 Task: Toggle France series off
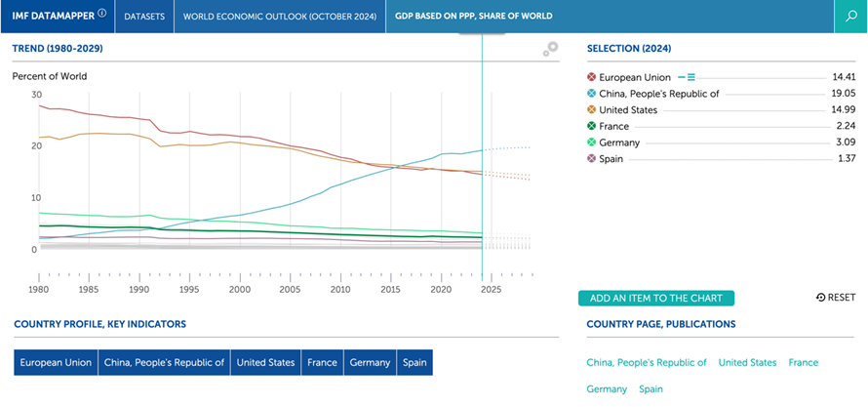[592, 126]
